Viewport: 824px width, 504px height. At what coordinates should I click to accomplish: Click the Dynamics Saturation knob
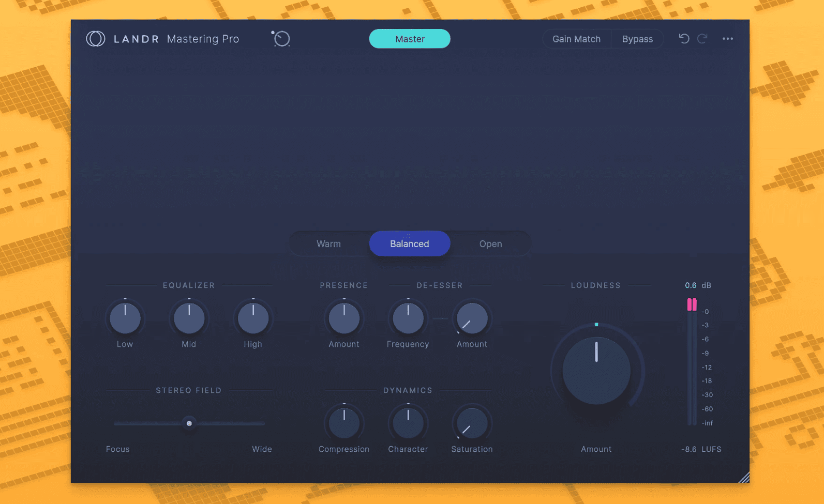472,423
